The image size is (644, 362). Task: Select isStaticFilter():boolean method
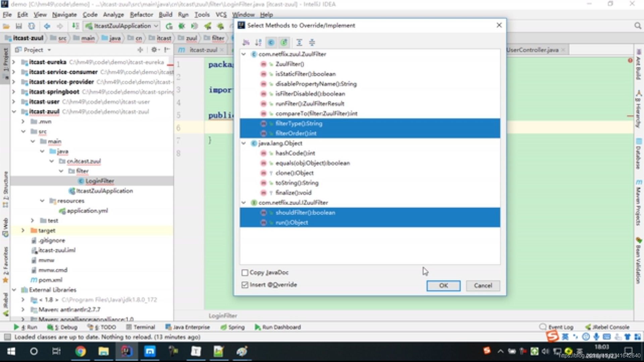point(370,74)
